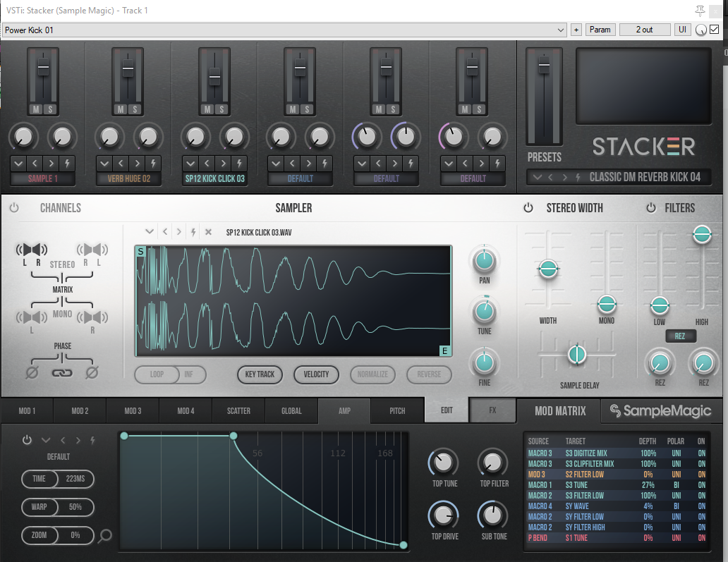The height and width of the screenshot is (562, 728).
Task: Click randomize lightning icon in sampler file bar
Action: coord(193,232)
